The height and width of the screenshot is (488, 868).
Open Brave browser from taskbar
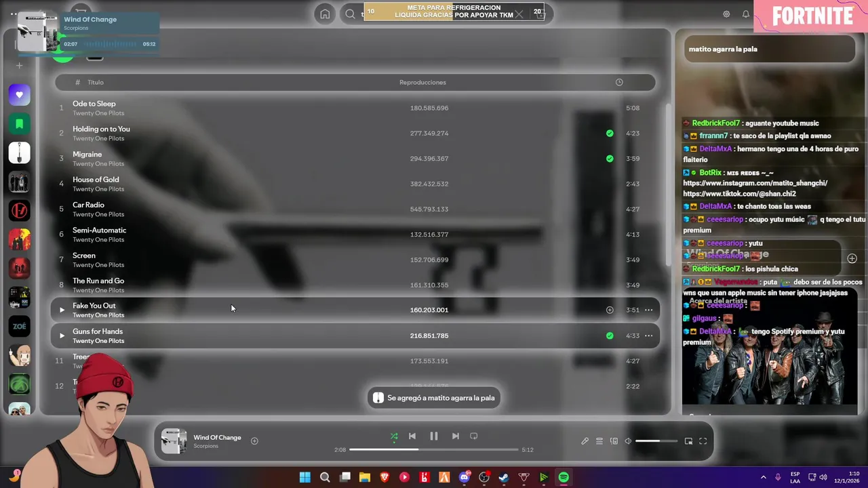point(384,477)
